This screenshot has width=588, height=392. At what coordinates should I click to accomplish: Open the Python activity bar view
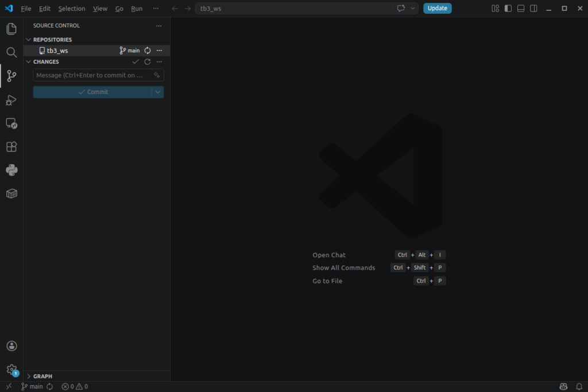pos(11,170)
